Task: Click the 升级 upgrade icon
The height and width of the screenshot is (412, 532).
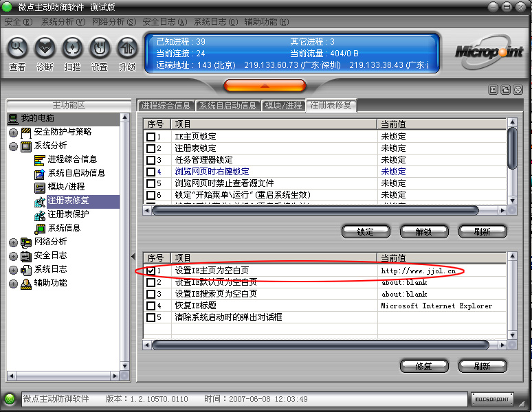Action: (x=127, y=48)
